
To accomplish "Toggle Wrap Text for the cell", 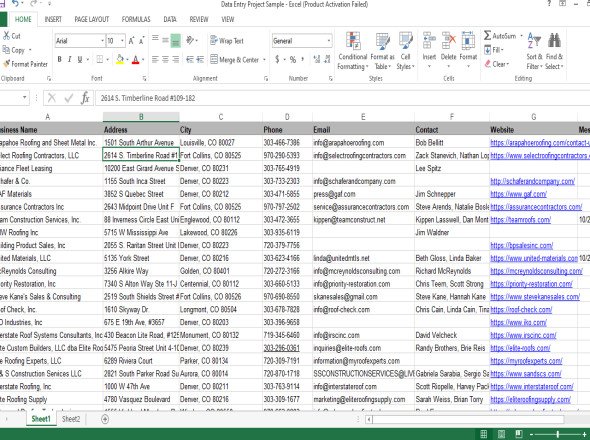I will coord(227,41).
